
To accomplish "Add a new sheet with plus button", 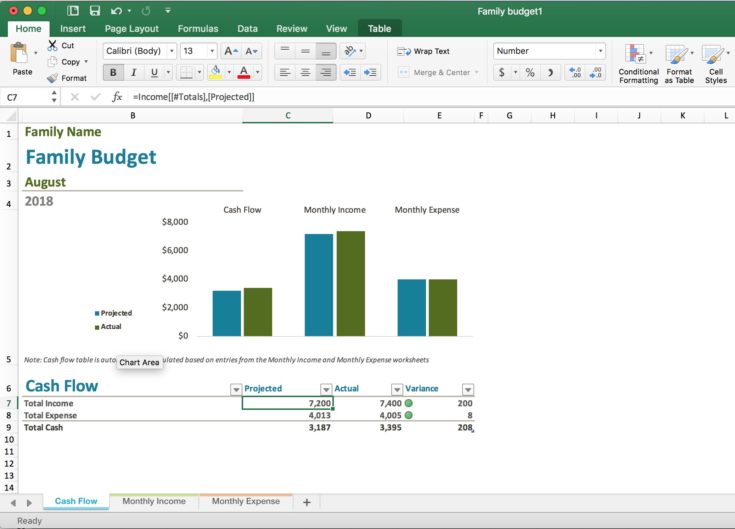I will coord(307,502).
